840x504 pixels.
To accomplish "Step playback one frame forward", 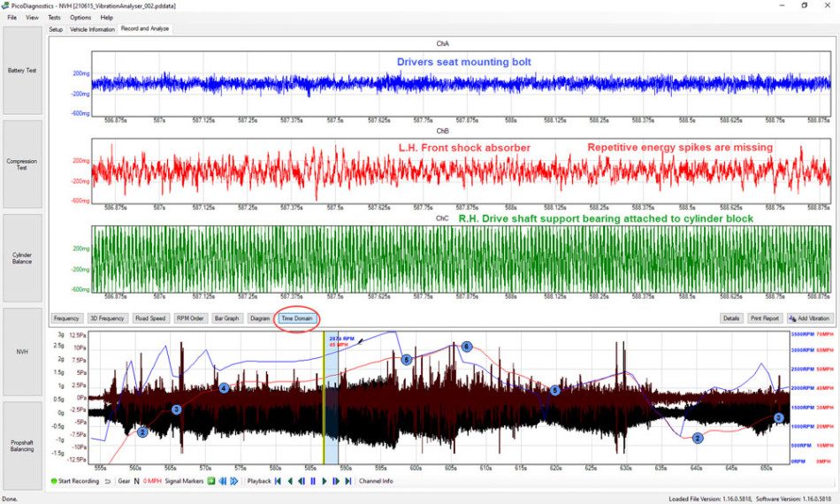I will point(336,481).
